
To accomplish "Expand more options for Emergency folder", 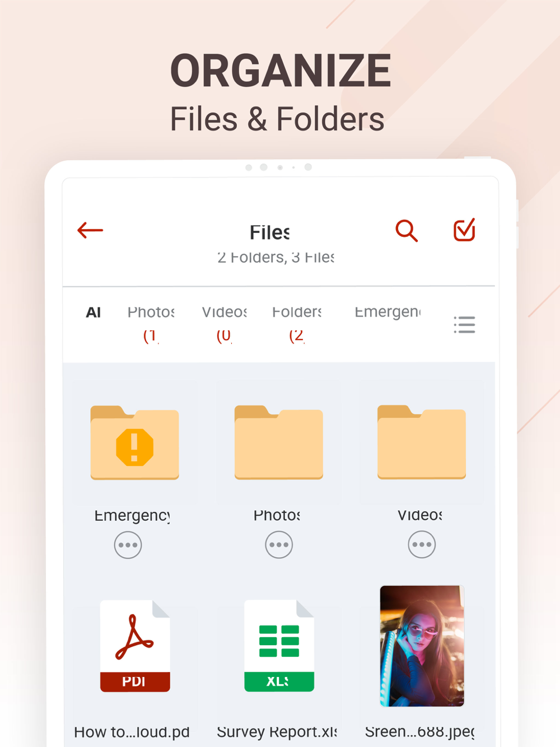I will pos(128,545).
